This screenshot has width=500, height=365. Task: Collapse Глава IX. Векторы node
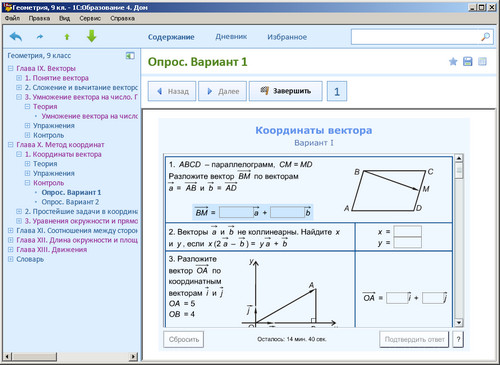click(10, 68)
